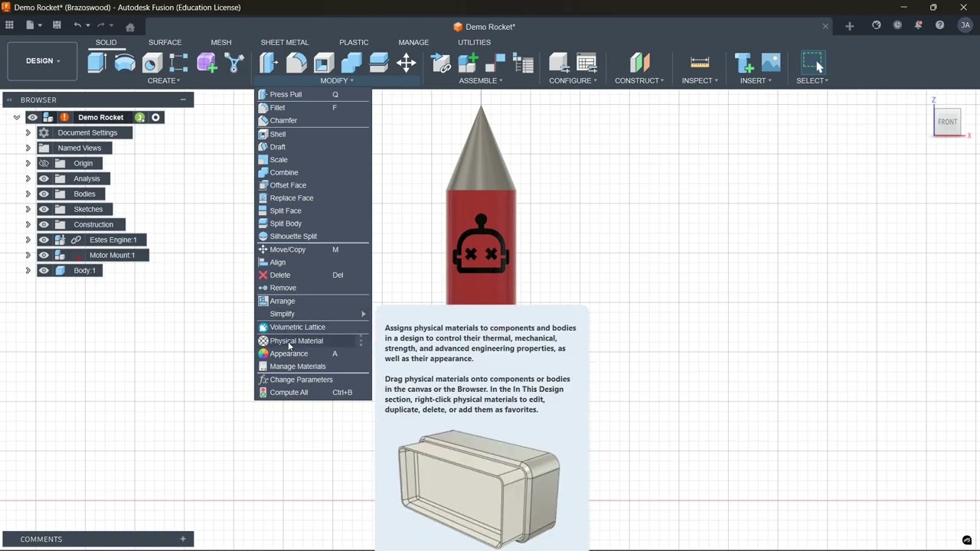Switch to the SHEET METAL tab
Image resolution: width=980 pixels, height=551 pixels.
point(285,42)
